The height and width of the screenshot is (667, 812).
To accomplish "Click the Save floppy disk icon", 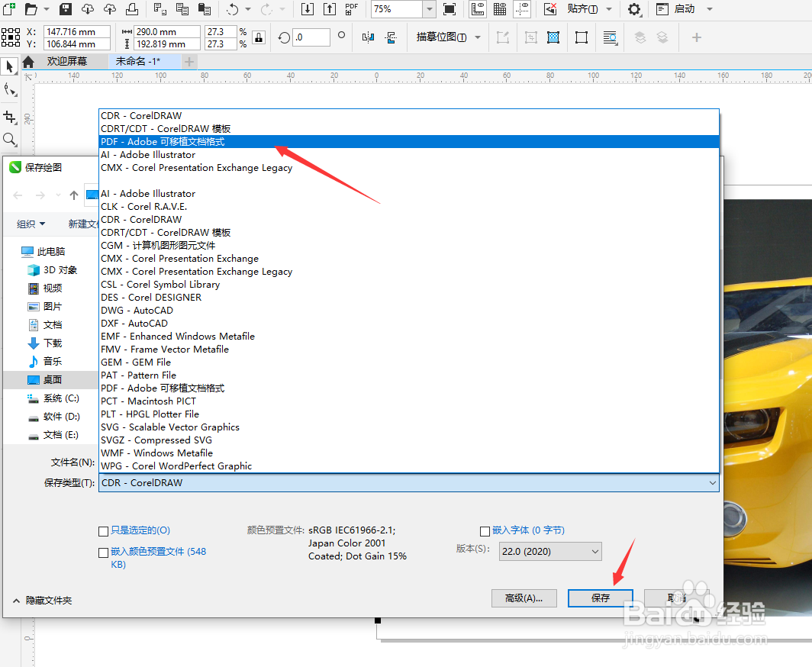I will (66, 9).
